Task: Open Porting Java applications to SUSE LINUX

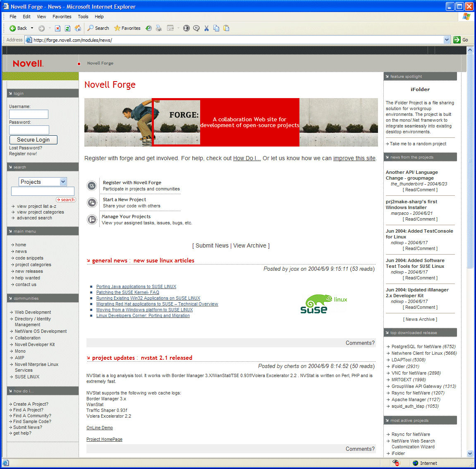Action: tap(136, 286)
